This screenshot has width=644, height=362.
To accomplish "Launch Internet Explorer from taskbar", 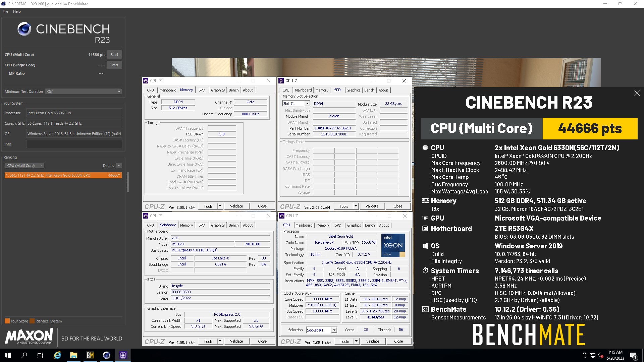I will coord(57,355).
